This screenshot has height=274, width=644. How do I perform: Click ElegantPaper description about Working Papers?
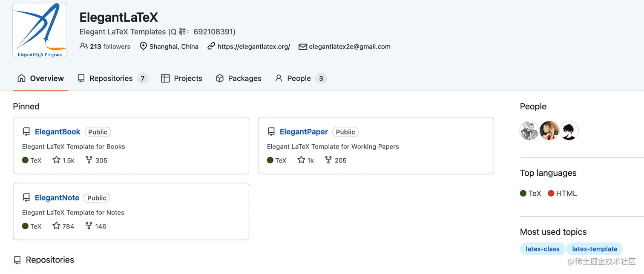(333, 146)
